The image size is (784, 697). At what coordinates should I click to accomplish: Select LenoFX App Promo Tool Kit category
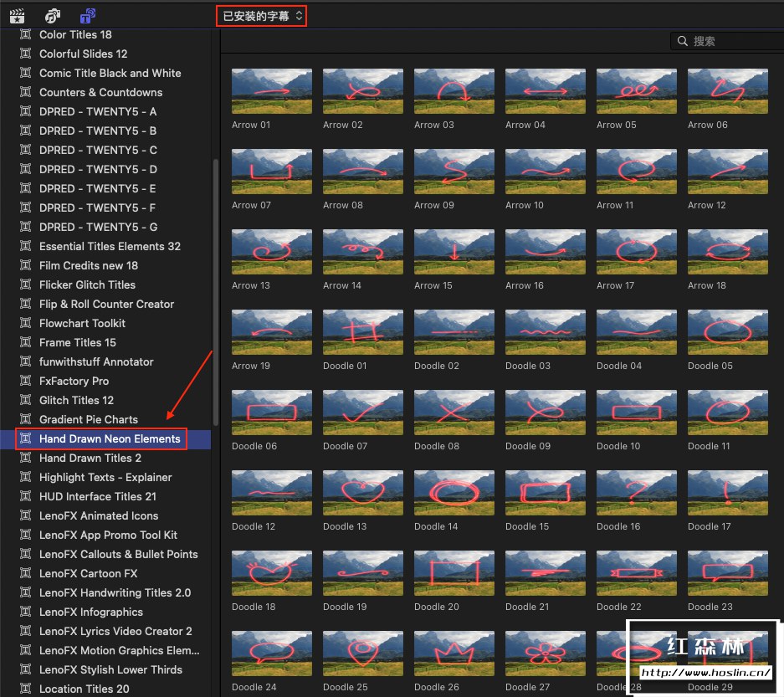tap(108, 535)
